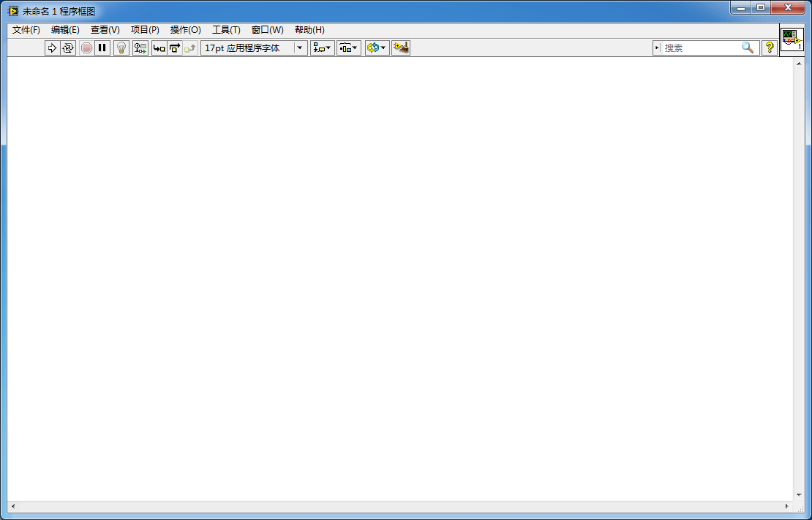812x520 pixels.
Task: Click the 搜索 search input field
Action: (701, 48)
